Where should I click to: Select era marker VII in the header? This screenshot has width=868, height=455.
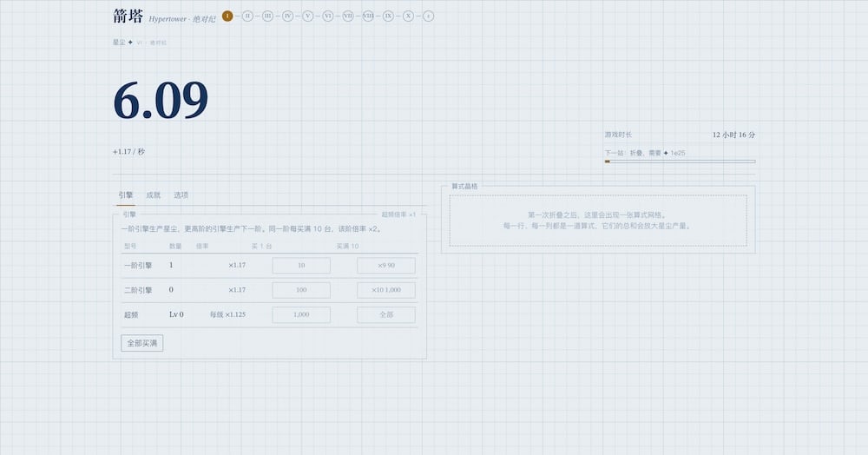348,16
